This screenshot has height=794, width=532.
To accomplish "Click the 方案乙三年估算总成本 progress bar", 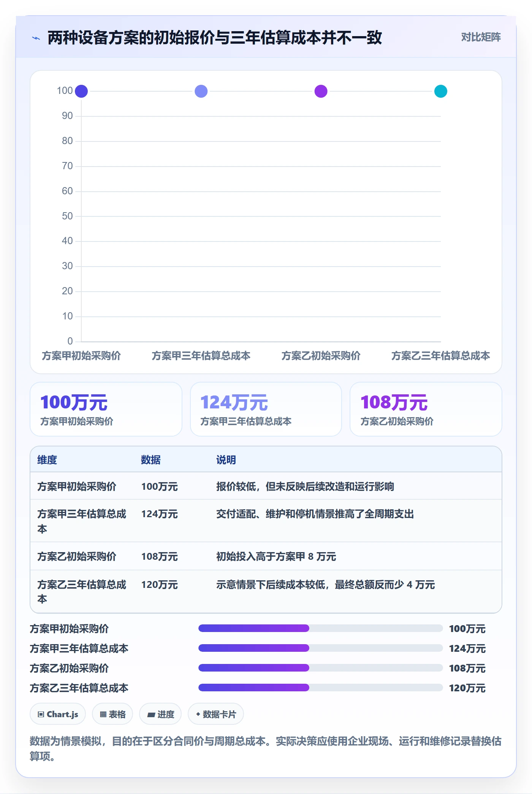I will [320, 688].
